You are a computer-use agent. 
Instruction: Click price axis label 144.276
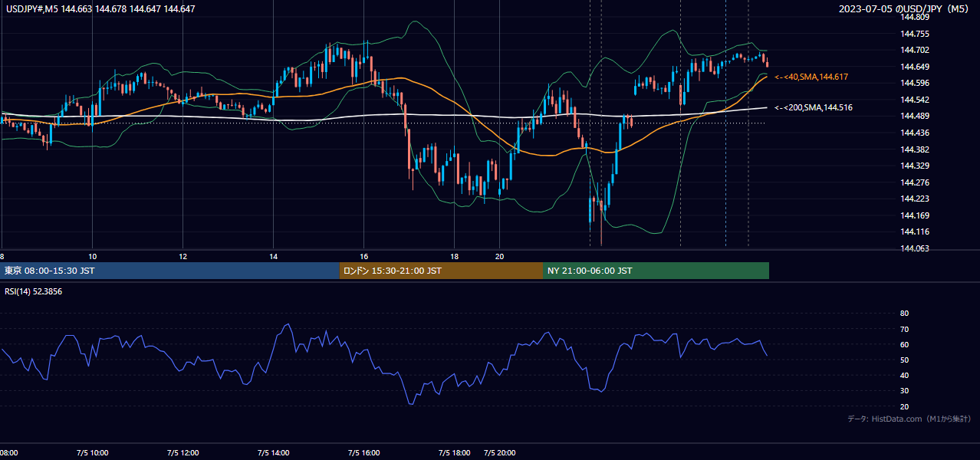coord(915,182)
